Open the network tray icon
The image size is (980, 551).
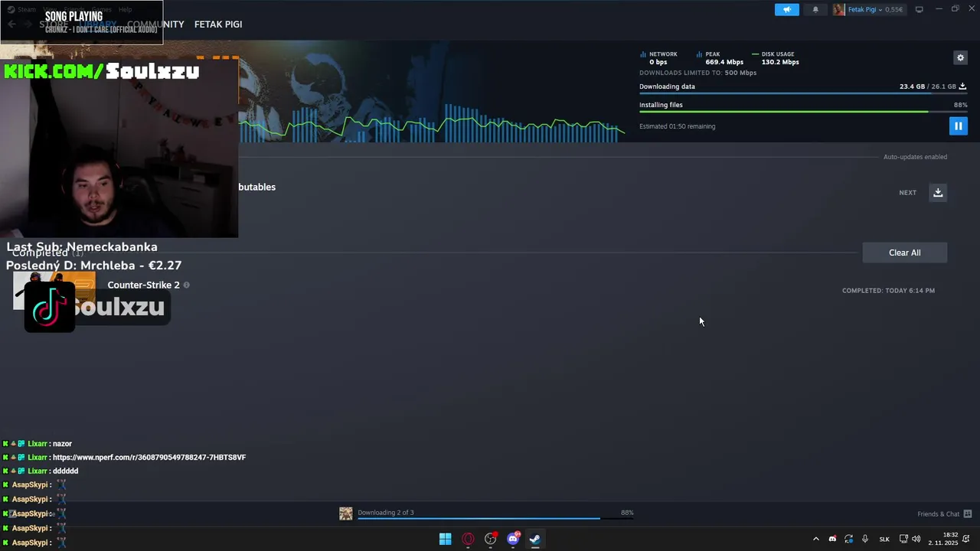click(903, 539)
